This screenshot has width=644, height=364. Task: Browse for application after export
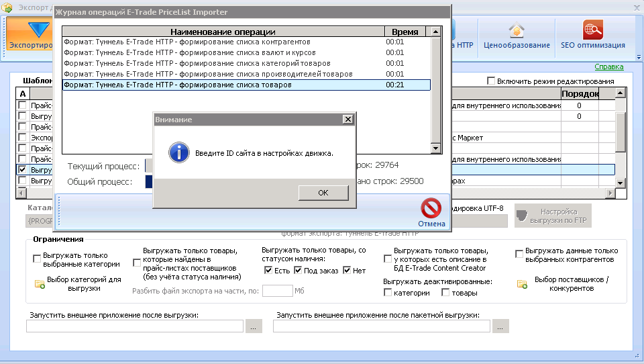(x=254, y=326)
